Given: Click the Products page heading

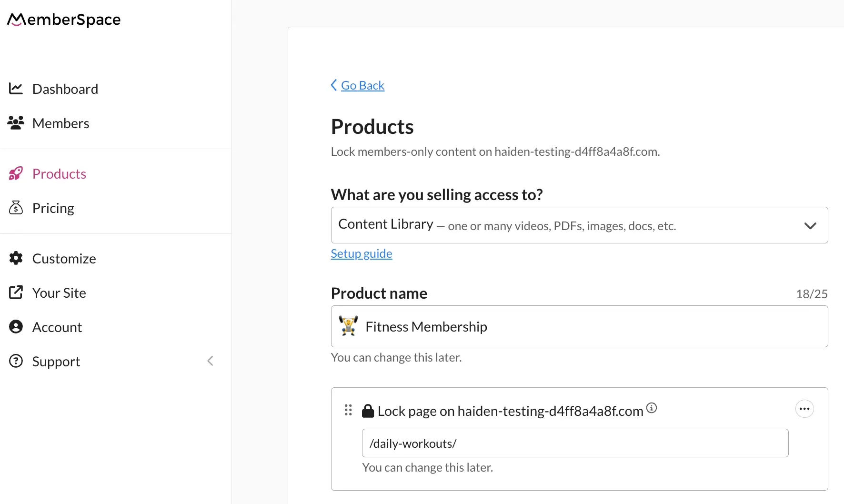Looking at the screenshot, I should pos(372,127).
